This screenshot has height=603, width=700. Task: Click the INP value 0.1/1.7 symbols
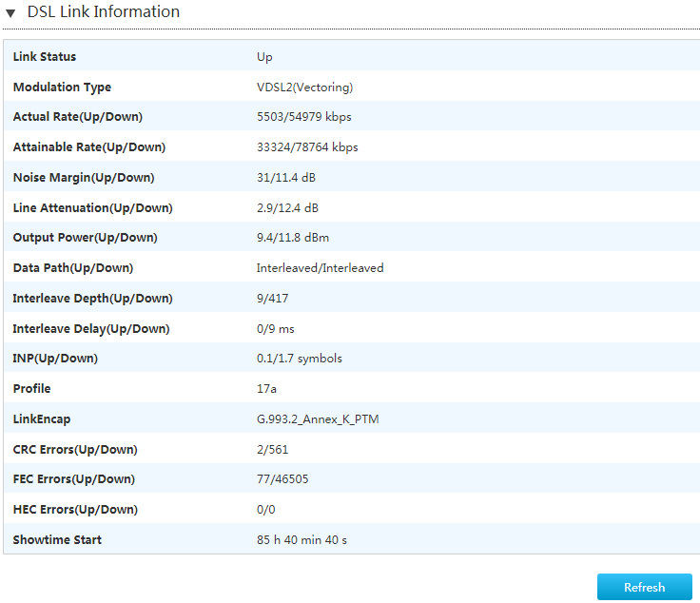click(x=299, y=359)
